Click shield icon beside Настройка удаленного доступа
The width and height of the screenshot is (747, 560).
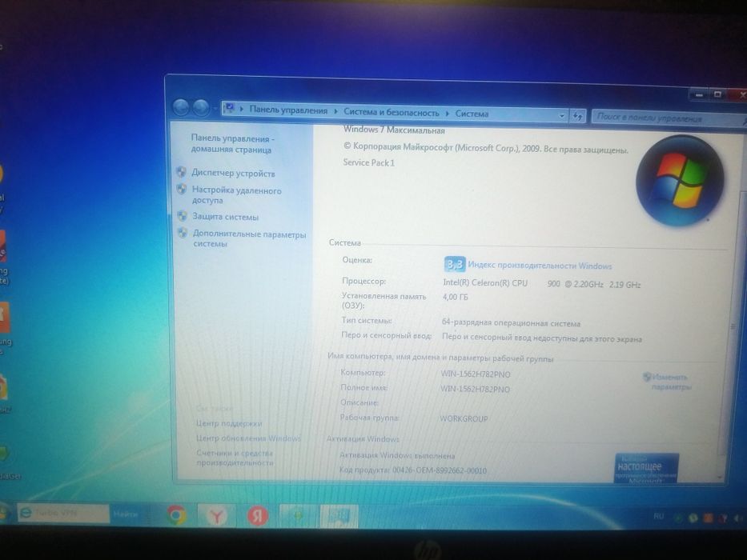(182, 189)
